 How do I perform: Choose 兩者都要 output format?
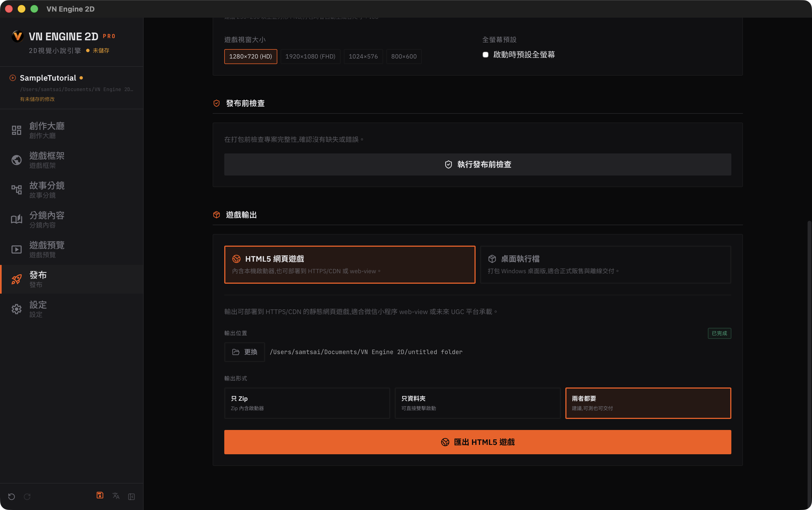(x=648, y=403)
